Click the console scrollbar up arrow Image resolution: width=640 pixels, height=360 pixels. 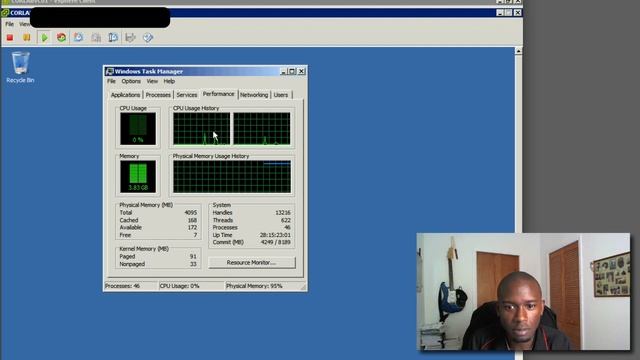518,51
